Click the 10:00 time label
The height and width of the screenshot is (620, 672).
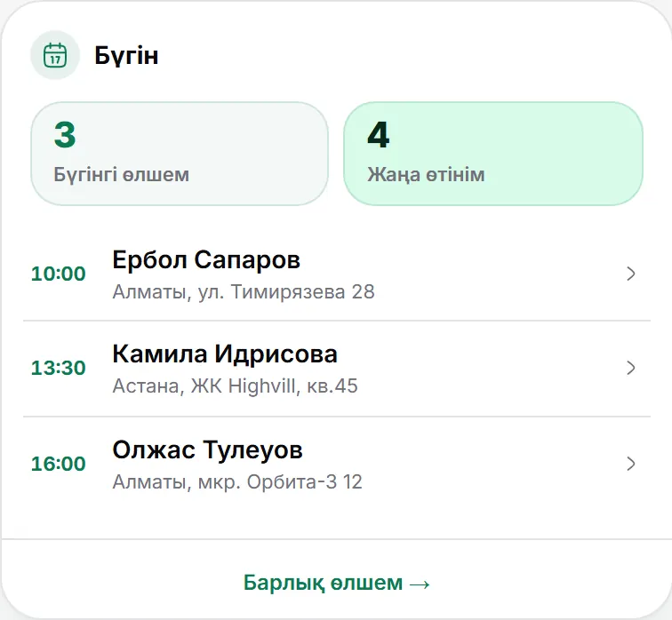point(59,274)
